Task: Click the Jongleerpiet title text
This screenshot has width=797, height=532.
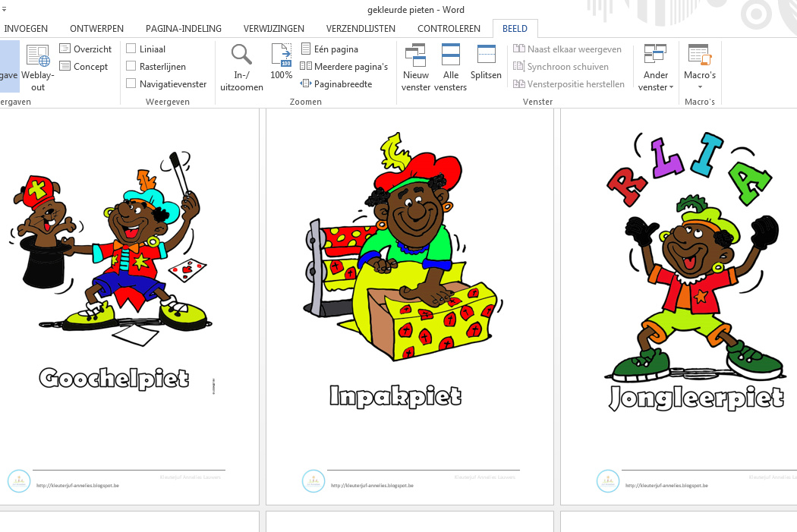Action: (696, 398)
